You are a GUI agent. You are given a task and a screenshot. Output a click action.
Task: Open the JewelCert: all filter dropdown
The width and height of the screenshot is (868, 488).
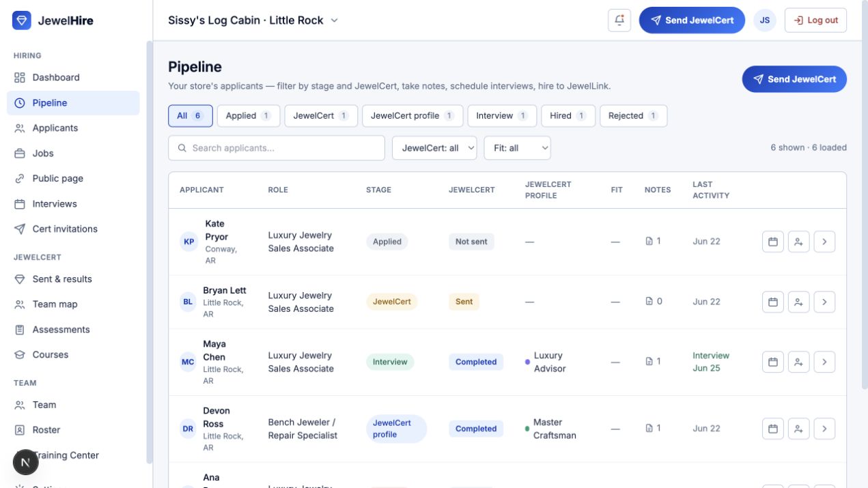pos(434,148)
